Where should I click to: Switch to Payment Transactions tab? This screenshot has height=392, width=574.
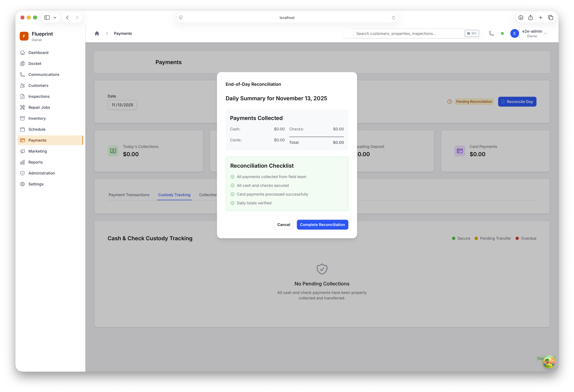[x=129, y=195]
